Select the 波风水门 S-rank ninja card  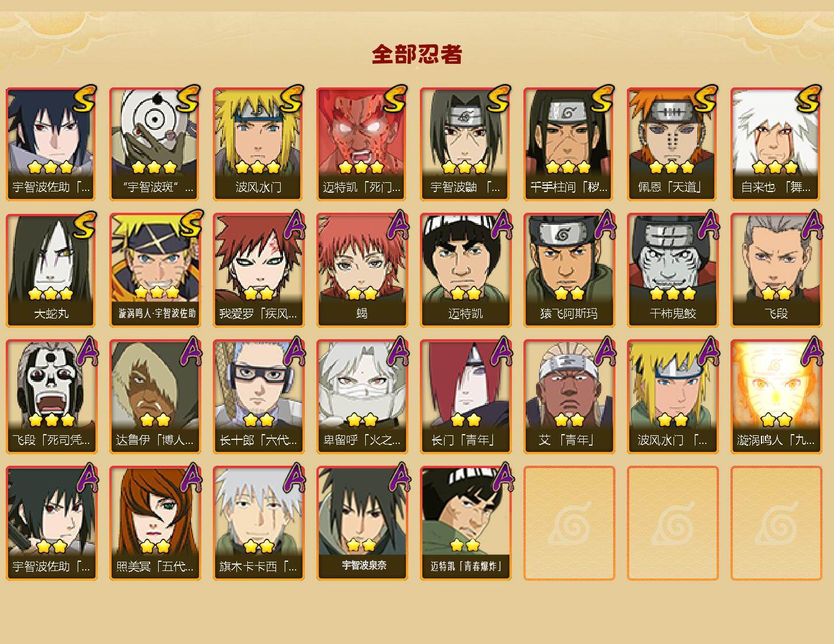click(x=258, y=144)
